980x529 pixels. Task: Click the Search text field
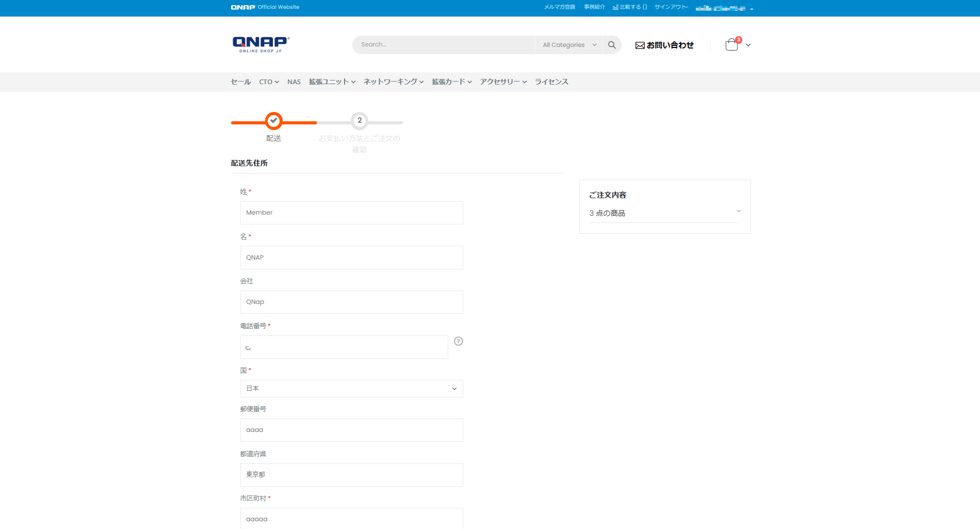pos(444,45)
